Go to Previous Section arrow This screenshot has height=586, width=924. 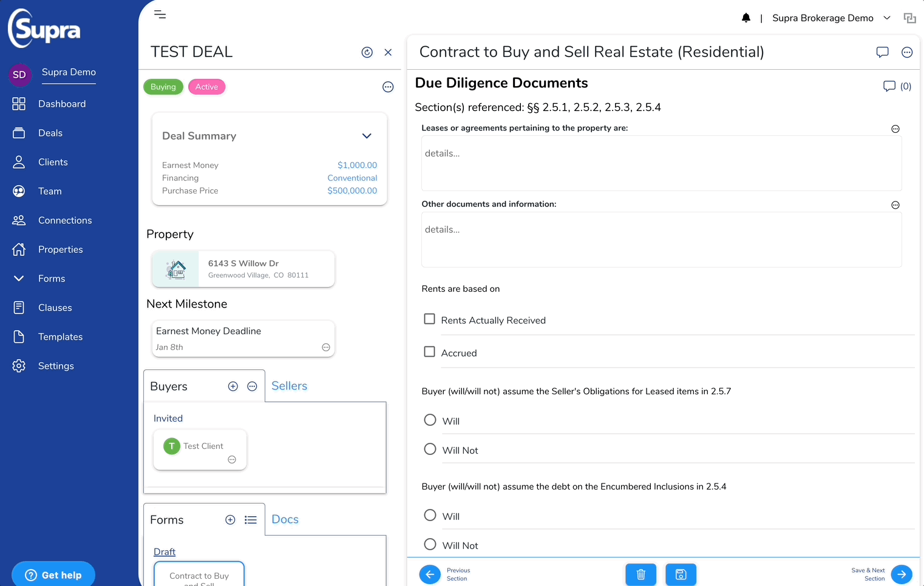(x=430, y=574)
